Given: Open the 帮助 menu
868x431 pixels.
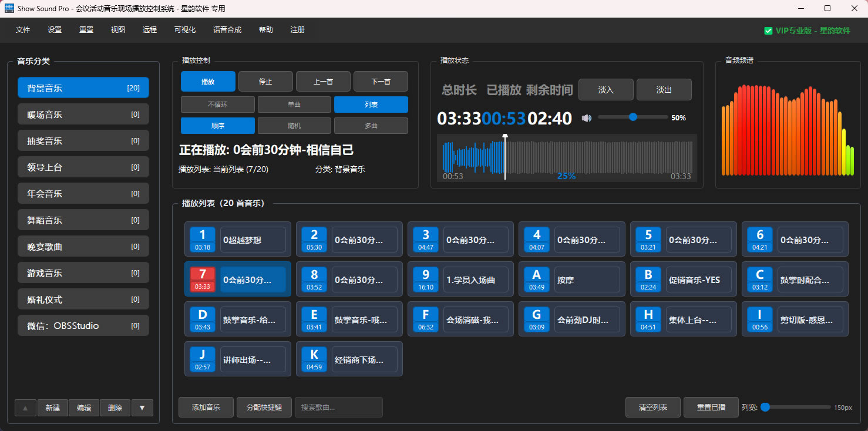Looking at the screenshot, I should click(x=265, y=29).
